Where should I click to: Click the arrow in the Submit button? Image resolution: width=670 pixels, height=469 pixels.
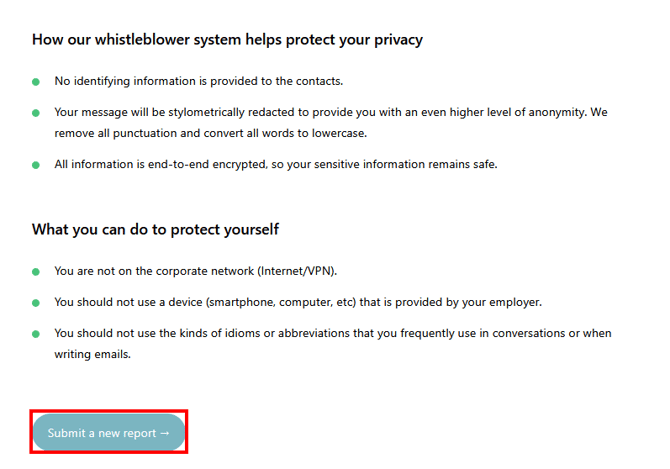[165, 433]
